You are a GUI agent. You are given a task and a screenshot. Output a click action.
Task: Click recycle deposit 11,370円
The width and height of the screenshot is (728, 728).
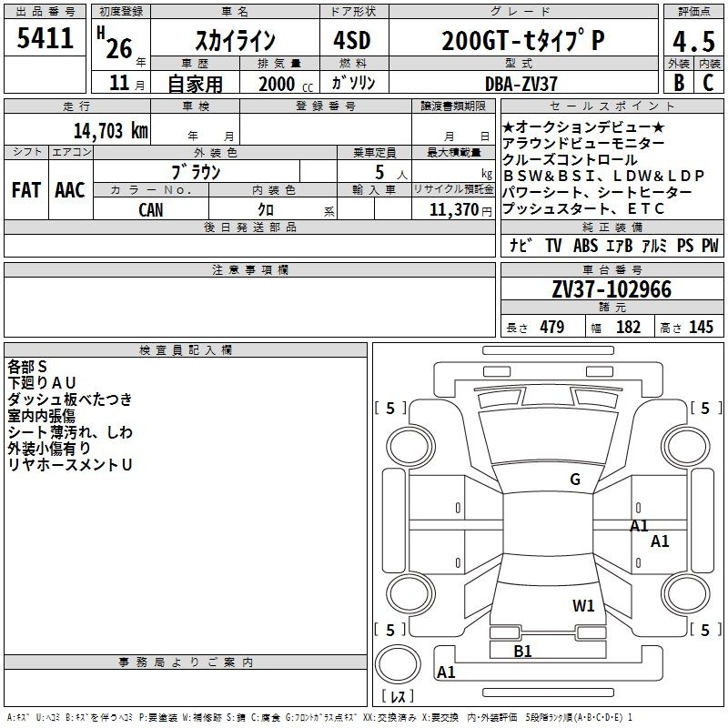[x=460, y=210]
